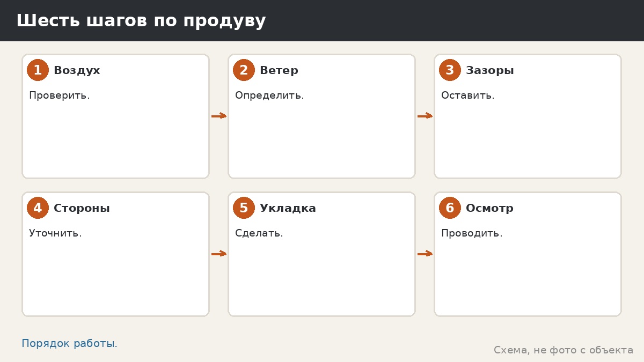
Task: Select the Осмотр card heading
Action: click(489, 209)
